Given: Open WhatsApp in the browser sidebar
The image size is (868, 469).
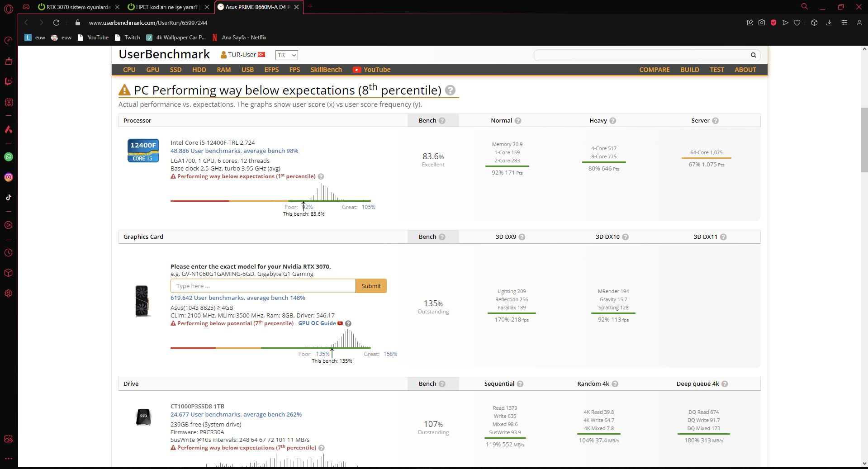Looking at the screenshot, I should [x=9, y=157].
